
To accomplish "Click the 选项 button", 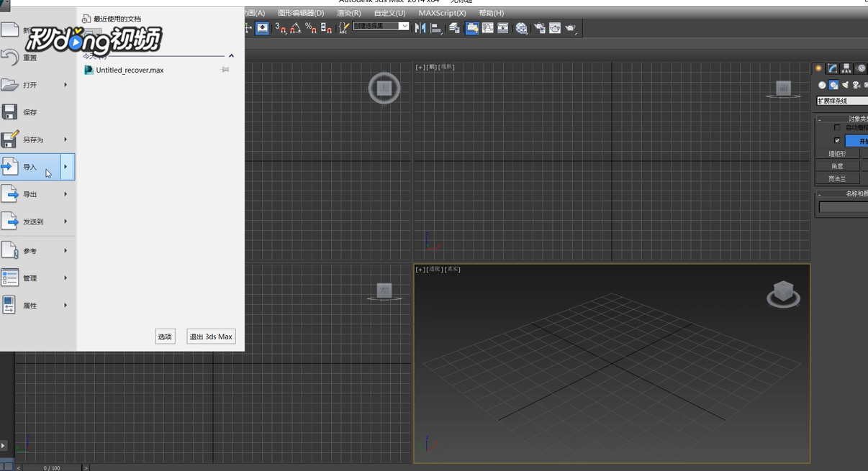I will coord(165,337).
